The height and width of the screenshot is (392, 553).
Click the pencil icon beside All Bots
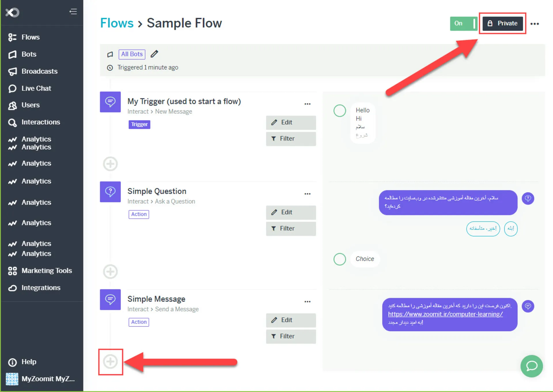point(154,54)
